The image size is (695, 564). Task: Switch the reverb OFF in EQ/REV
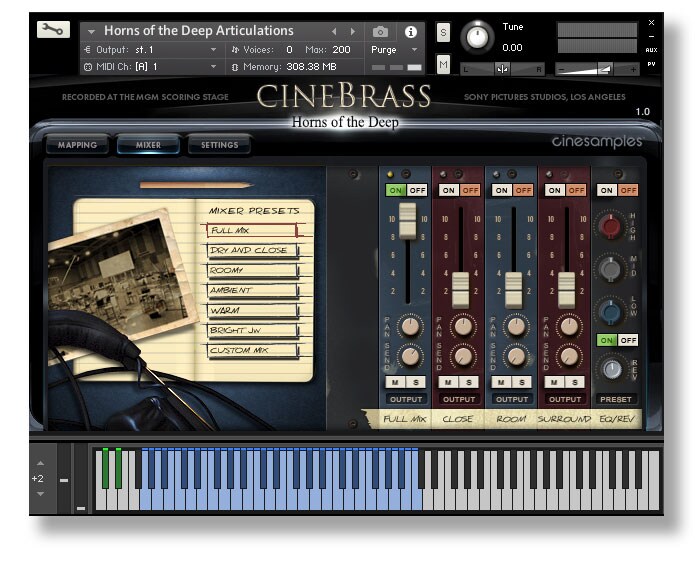tap(628, 340)
